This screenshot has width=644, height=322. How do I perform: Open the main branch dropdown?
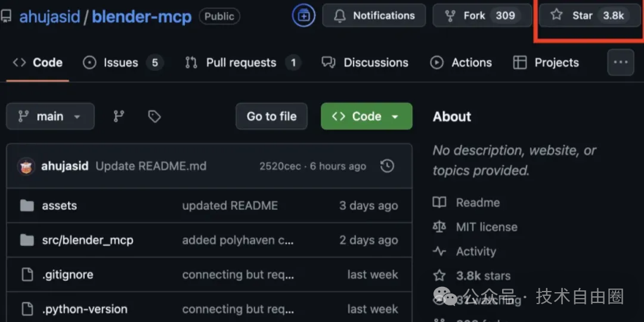(x=50, y=116)
